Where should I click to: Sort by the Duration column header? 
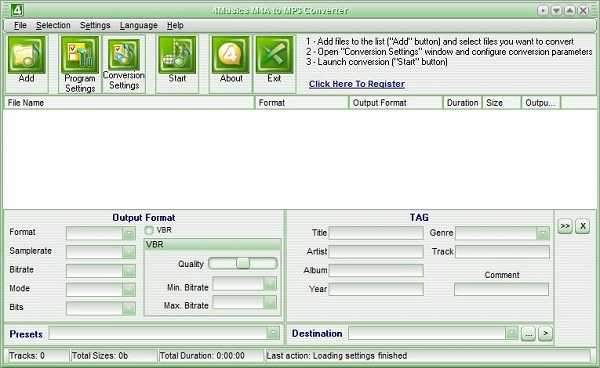(x=463, y=103)
